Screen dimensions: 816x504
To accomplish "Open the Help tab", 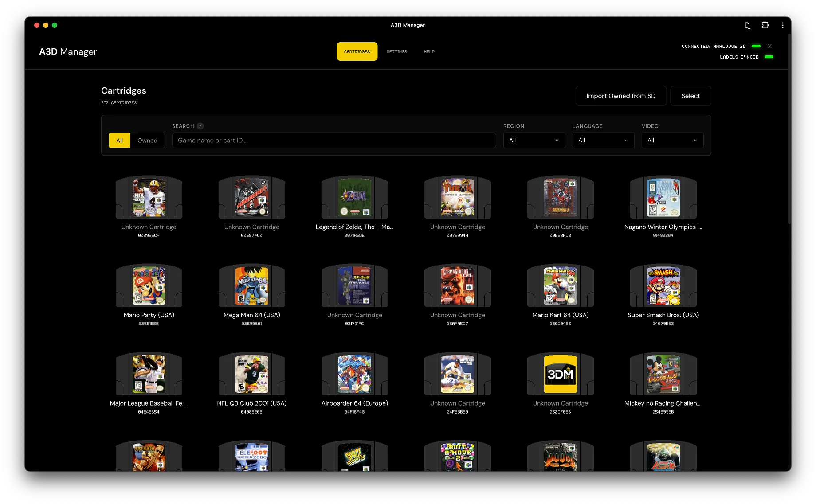I will [x=429, y=52].
